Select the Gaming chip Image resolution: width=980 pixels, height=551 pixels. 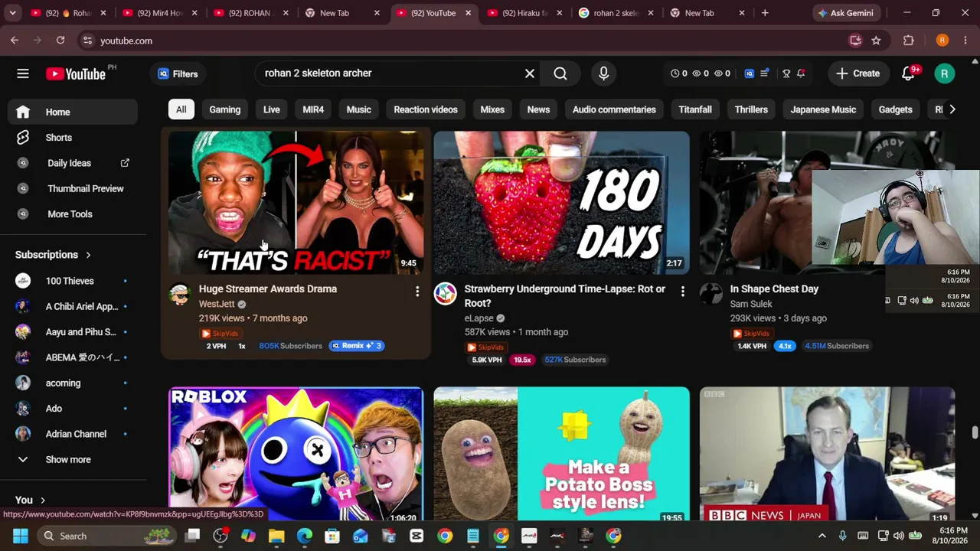[225, 109]
